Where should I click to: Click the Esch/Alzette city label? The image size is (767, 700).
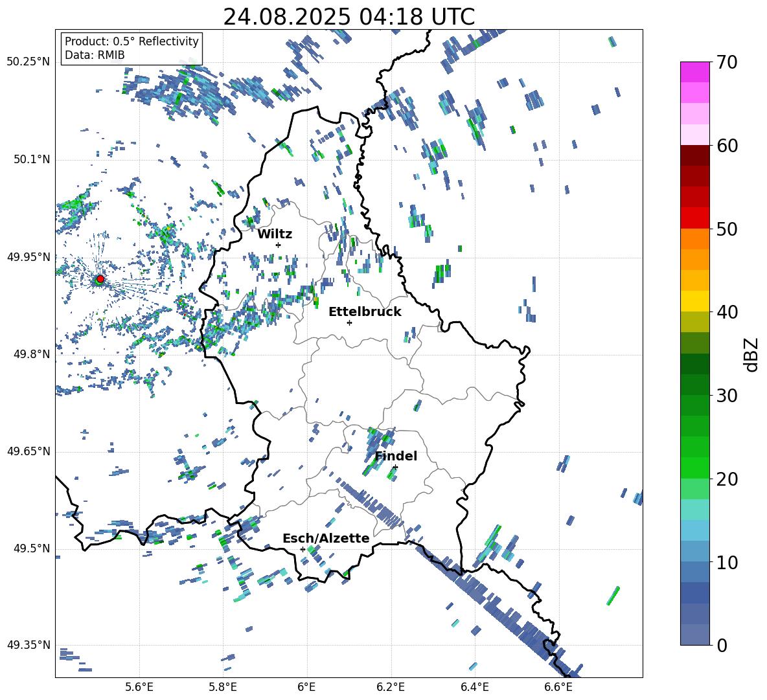(326, 538)
